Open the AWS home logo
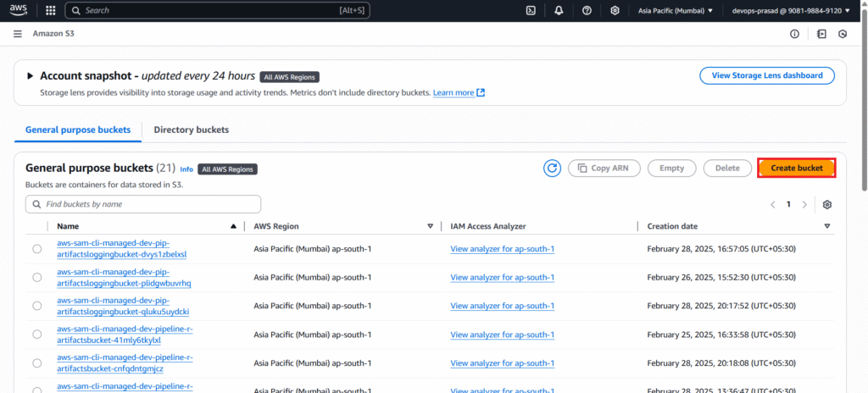Screen dimensions: 868x393 click(19, 10)
